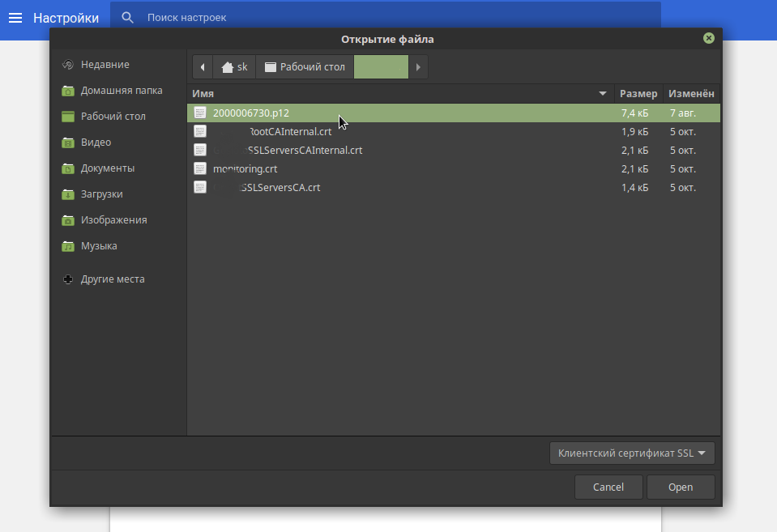Open Загрузки folder in sidebar
The height and width of the screenshot is (532, 777).
(x=101, y=194)
